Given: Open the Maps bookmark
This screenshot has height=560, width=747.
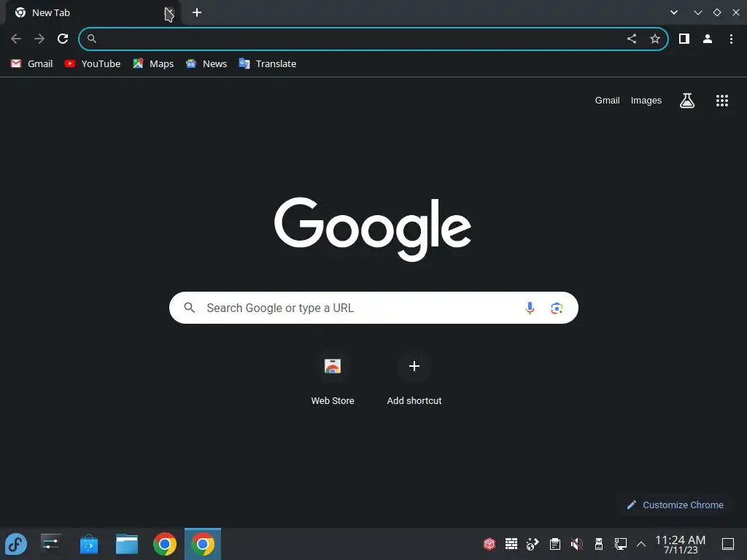Looking at the screenshot, I should coord(153,64).
